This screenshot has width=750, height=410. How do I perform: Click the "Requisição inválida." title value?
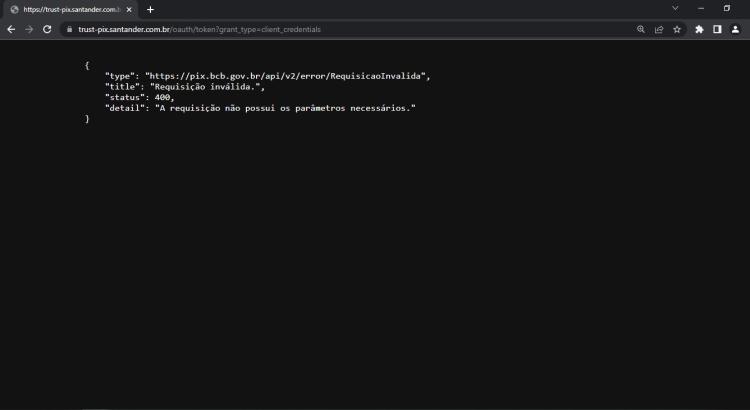point(205,87)
